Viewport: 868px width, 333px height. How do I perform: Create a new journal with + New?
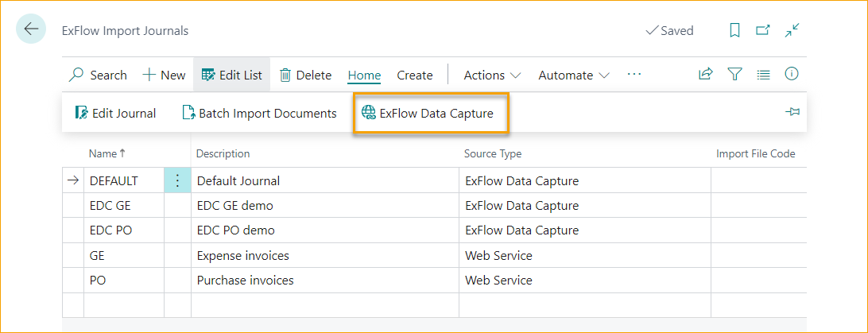tap(164, 76)
